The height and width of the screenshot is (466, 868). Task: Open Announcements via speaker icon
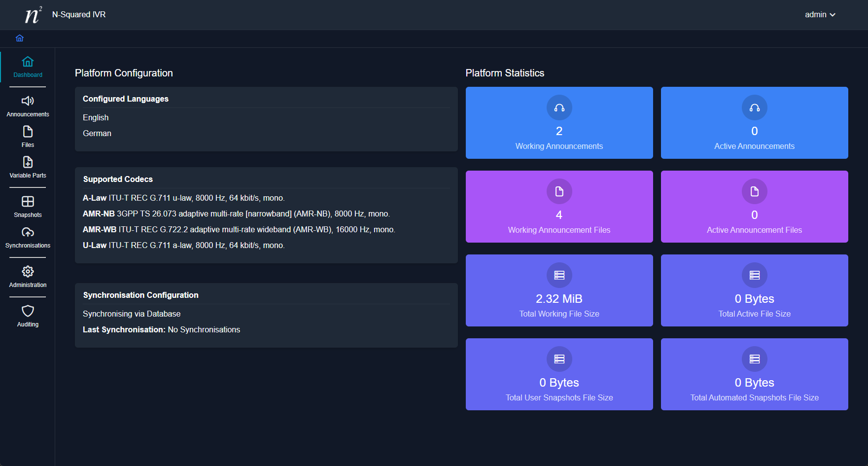click(28, 101)
